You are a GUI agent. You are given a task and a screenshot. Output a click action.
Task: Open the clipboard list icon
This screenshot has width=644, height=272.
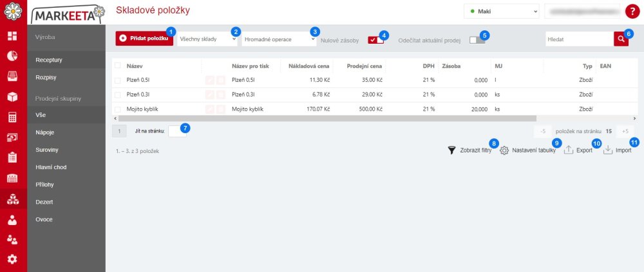(x=13, y=158)
